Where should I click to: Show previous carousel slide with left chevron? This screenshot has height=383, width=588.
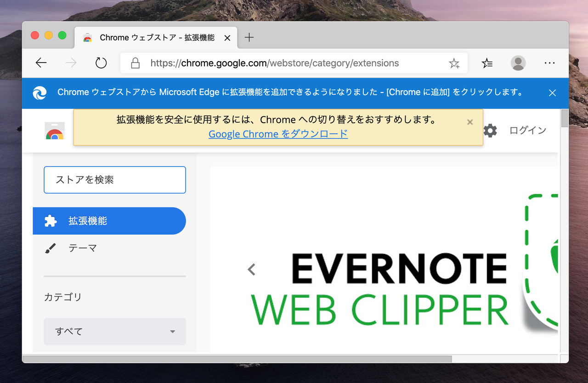pos(251,269)
